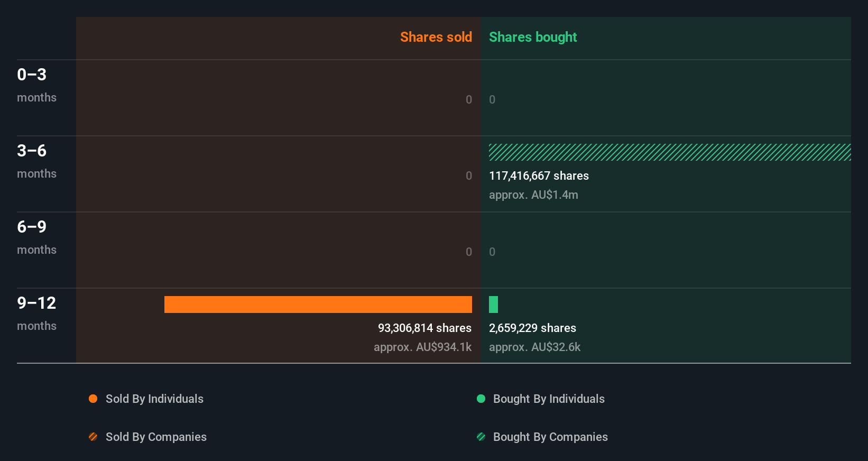Toggle the Bought By Companies legend label
Screen dimensions: 868x461
point(550,437)
